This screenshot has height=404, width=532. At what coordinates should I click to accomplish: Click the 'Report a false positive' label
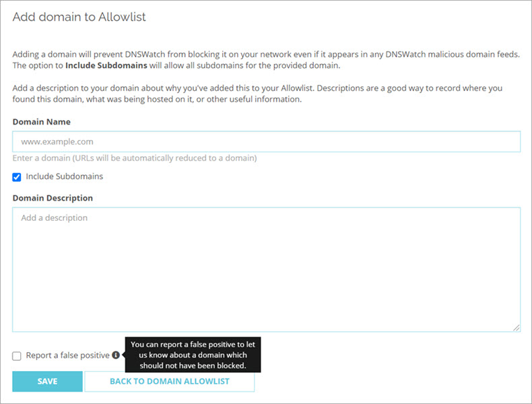[x=68, y=356]
